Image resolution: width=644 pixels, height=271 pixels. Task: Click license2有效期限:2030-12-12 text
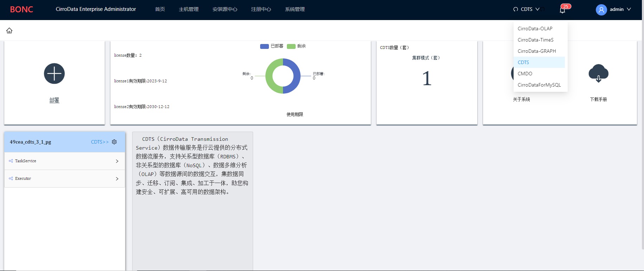[142, 107]
